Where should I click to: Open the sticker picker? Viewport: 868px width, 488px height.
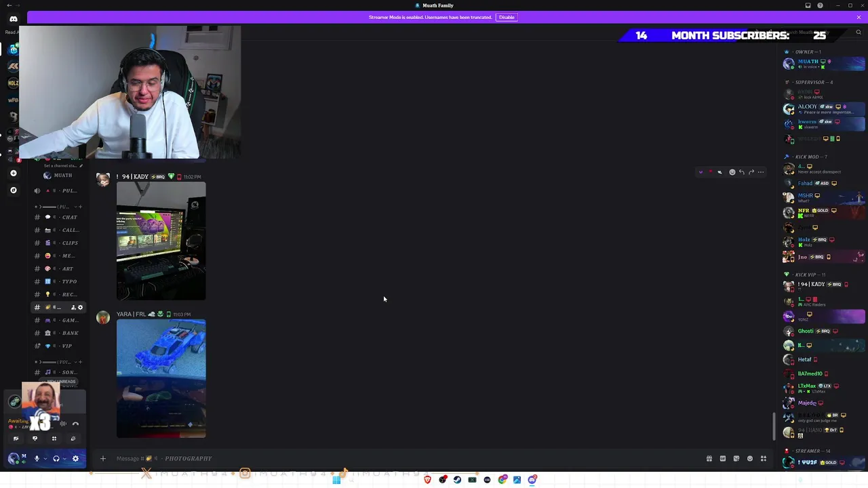click(x=736, y=459)
